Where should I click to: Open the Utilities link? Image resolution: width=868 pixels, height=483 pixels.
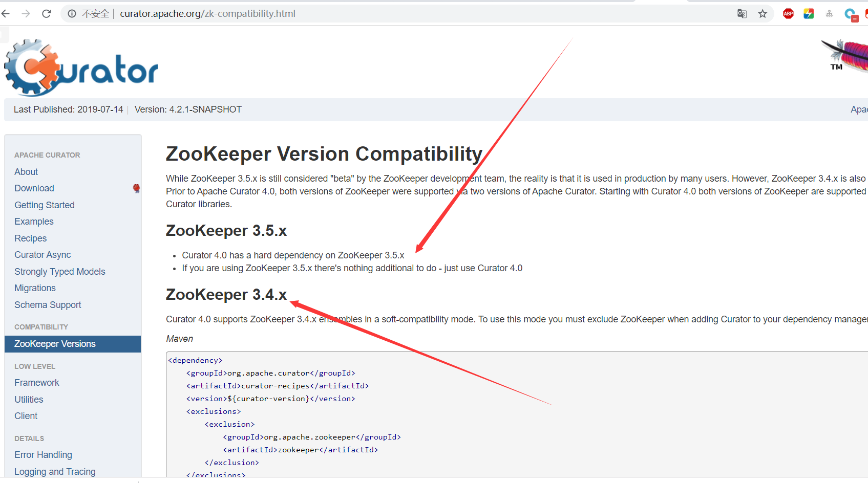[x=29, y=400]
